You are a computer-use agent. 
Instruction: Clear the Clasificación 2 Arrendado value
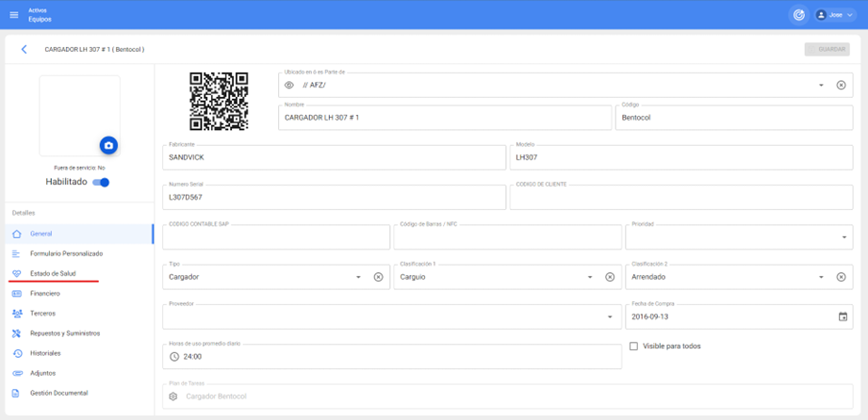tap(841, 278)
